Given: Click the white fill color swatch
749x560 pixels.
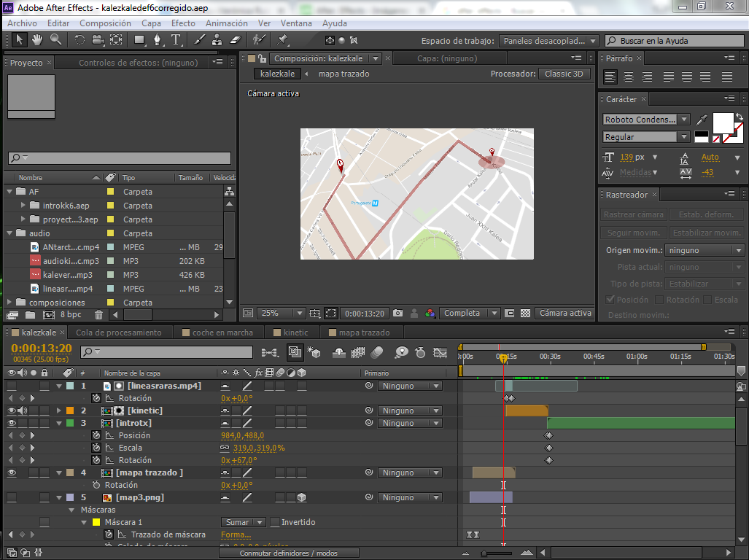Looking at the screenshot, I should [722, 122].
